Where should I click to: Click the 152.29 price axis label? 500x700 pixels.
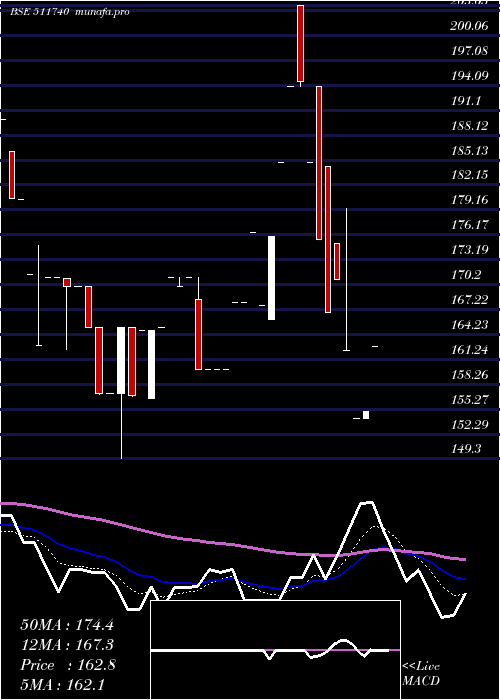pos(469,425)
